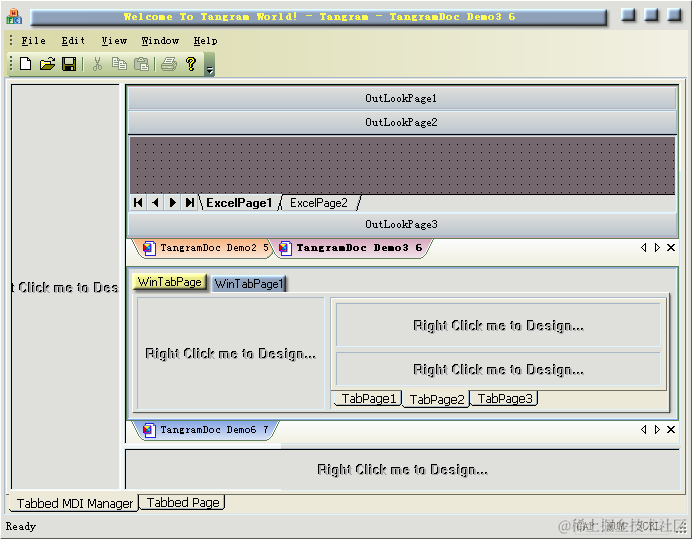The image size is (692, 539).
Task: Click the previous Excel tab arrow
Action: (155, 203)
